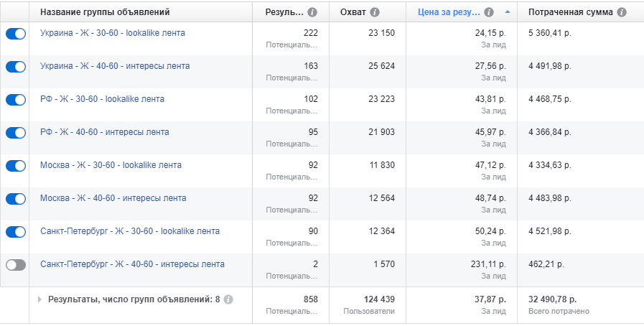Screen dimensions: 644x326
Task: Click info icon beside Охват column header
Action: tap(375, 12)
